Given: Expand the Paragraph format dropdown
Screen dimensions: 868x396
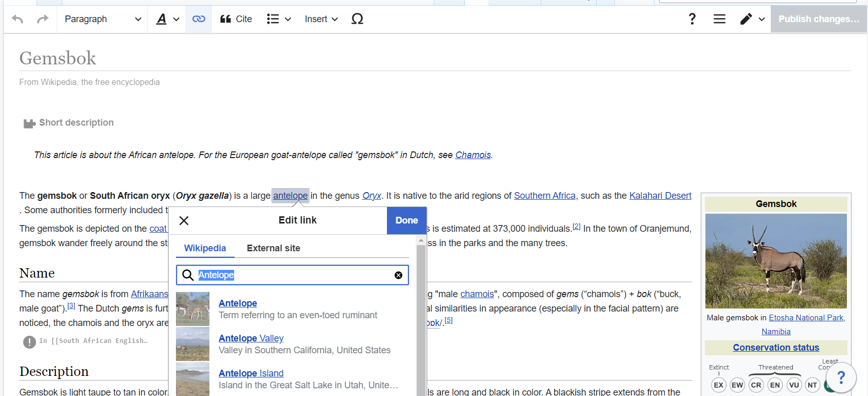Looking at the screenshot, I should point(102,19).
